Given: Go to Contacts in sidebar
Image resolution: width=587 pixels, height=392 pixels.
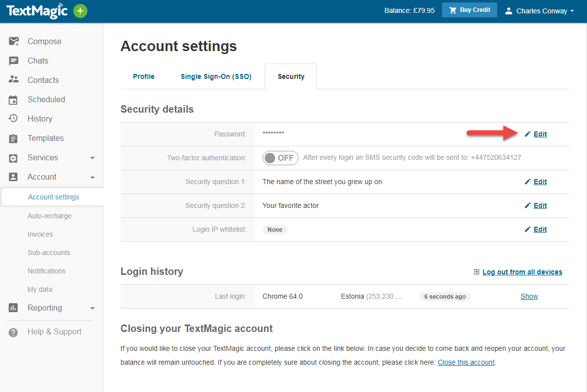Looking at the screenshot, I should pyautogui.click(x=43, y=80).
